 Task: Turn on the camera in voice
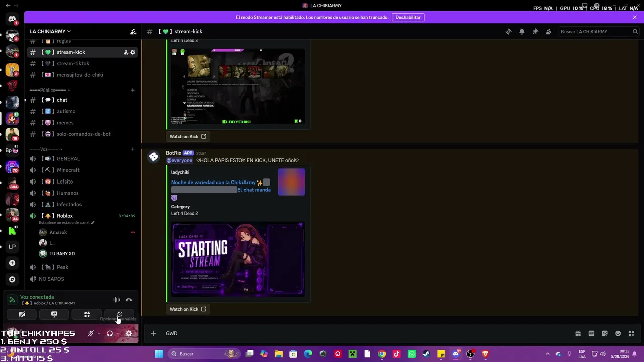coord(22,314)
